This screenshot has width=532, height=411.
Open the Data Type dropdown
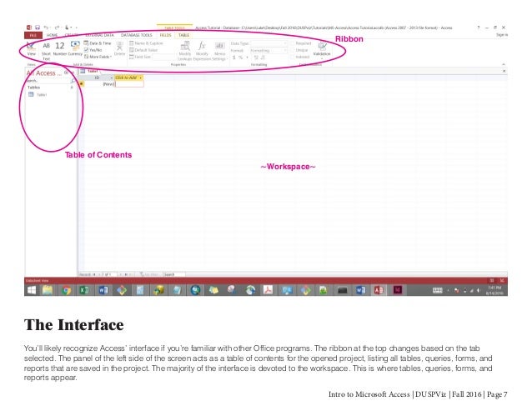(269, 43)
